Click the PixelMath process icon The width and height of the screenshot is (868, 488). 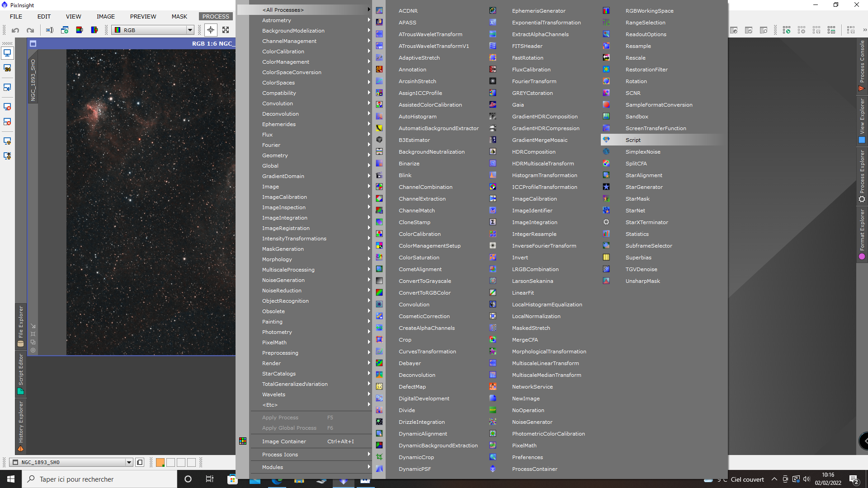493,446
